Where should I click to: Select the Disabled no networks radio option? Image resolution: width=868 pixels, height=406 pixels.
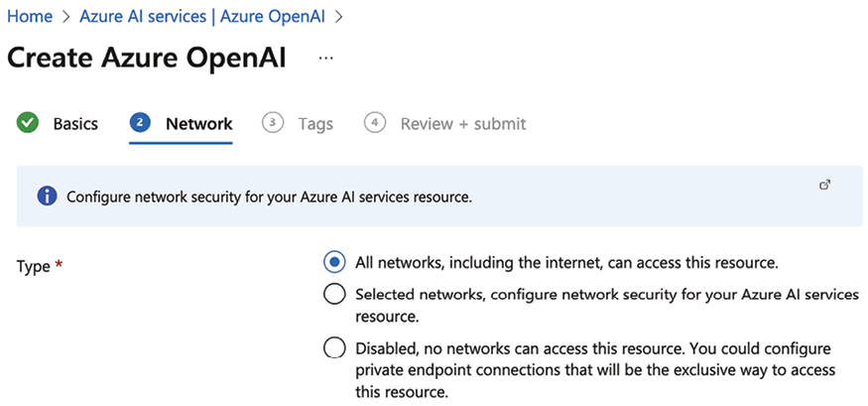(333, 349)
